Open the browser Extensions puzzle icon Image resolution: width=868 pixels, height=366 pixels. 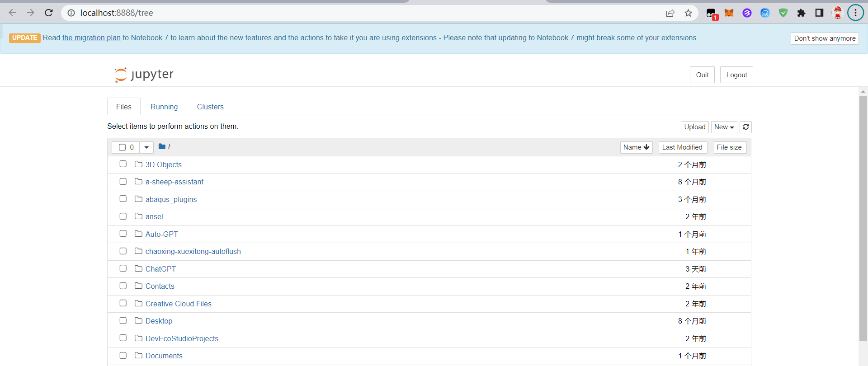pyautogui.click(x=801, y=13)
